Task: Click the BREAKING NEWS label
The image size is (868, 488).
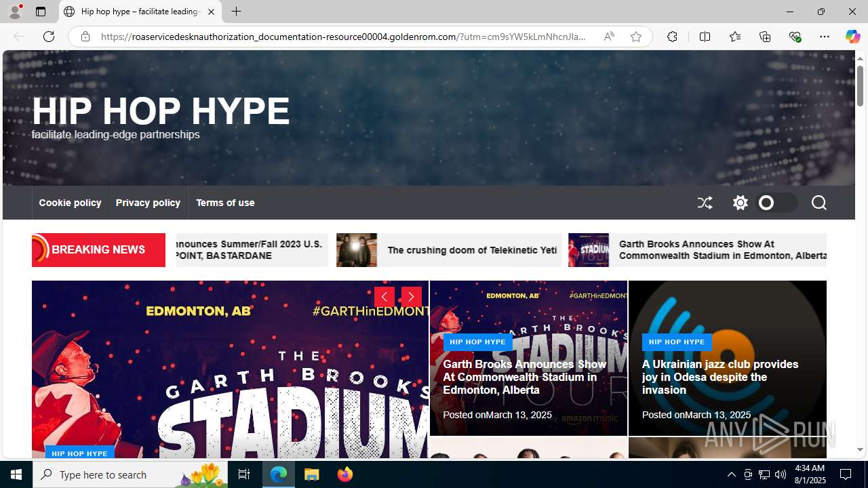Action: tap(98, 249)
